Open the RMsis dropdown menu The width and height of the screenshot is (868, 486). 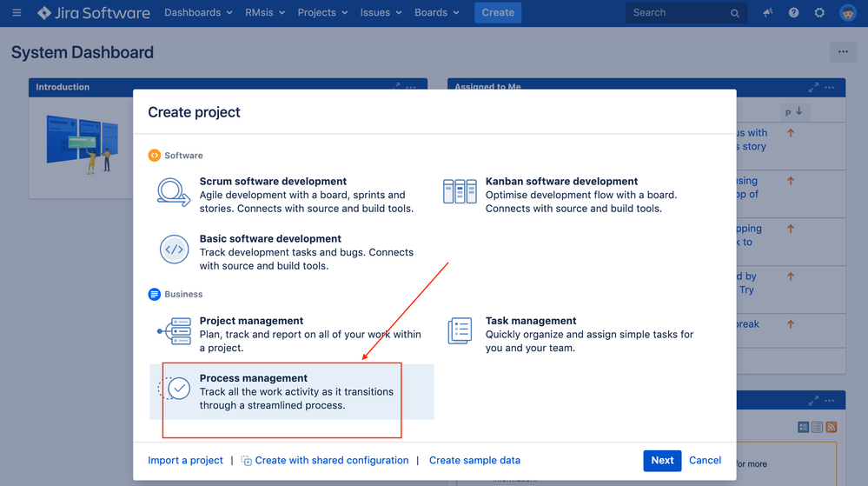265,12
